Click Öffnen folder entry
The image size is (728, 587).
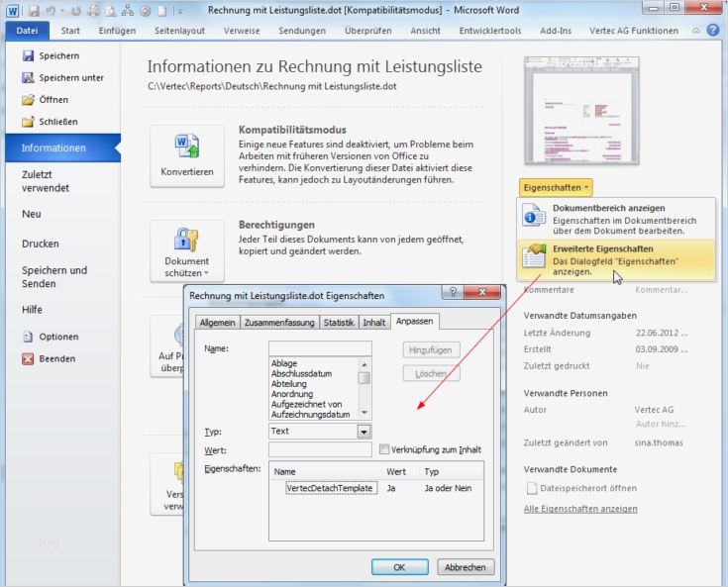[45, 99]
